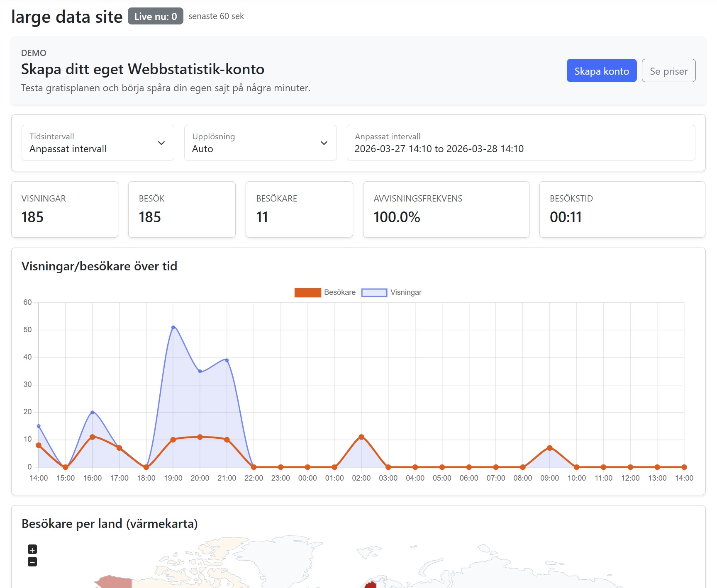The width and height of the screenshot is (717, 588).
Task: Click the Visningar data point at 21:00
Action: pyautogui.click(x=227, y=360)
